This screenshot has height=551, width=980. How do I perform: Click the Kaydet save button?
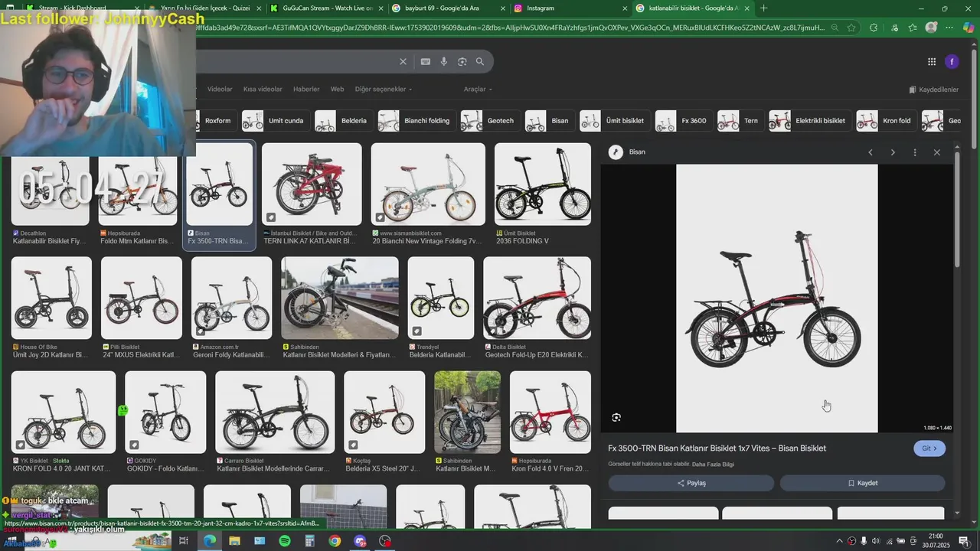pyautogui.click(x=862, y=483)
